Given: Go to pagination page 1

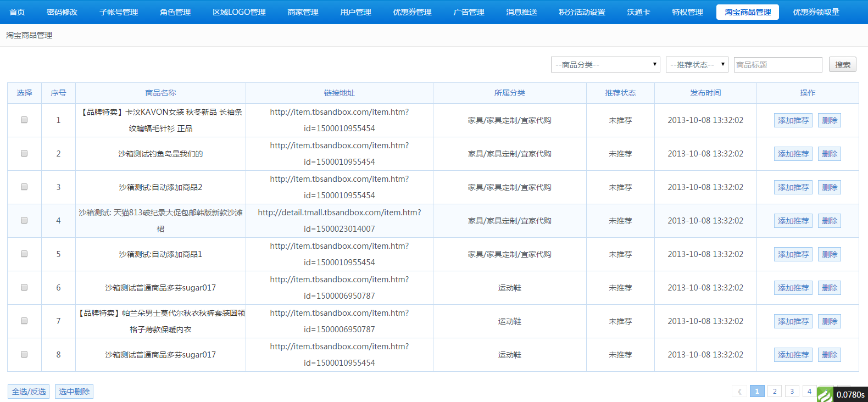Looking at the screenshot, I should [757, 392].
